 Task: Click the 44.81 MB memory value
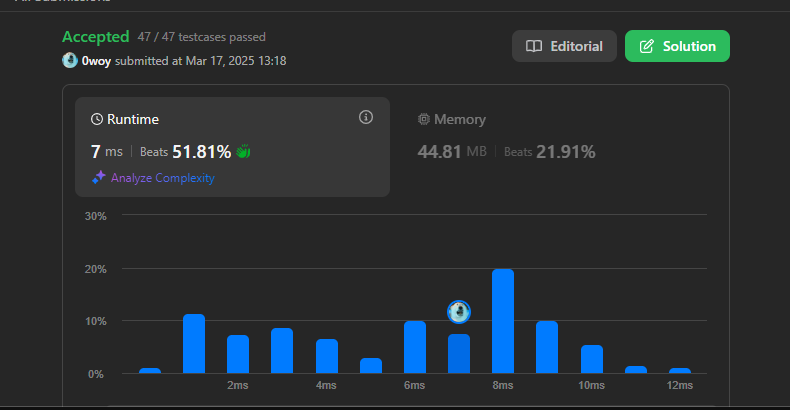click(452, 152)
